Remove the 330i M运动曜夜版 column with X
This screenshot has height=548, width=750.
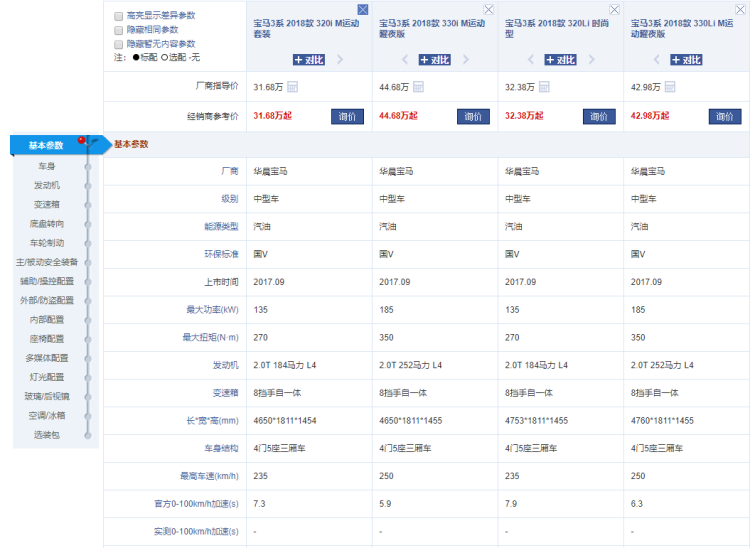click(x=488, y=10)
